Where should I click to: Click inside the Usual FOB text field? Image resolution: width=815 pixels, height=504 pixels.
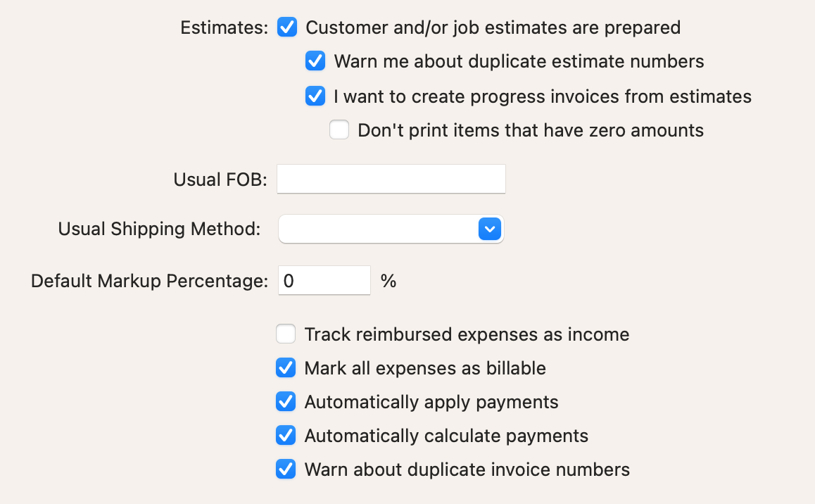tap(391, 179)
